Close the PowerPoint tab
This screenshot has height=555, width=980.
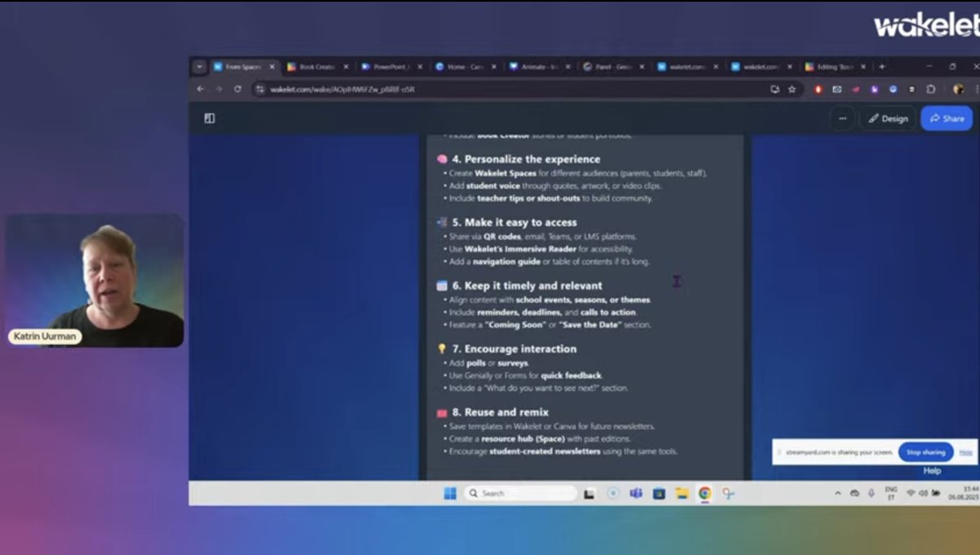click(420, 67)
